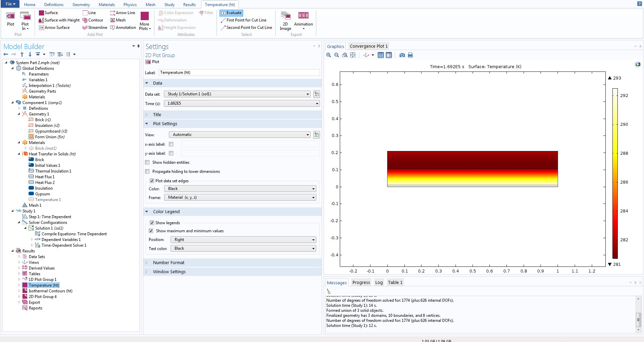Click the Evaluate button
The image size is (644, 342).
click(x=231, y=13)
